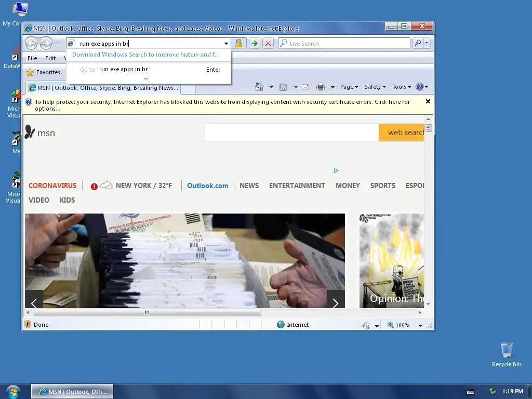Click the green Go arrow button
532x399 pixels.
tap(254, 43)
